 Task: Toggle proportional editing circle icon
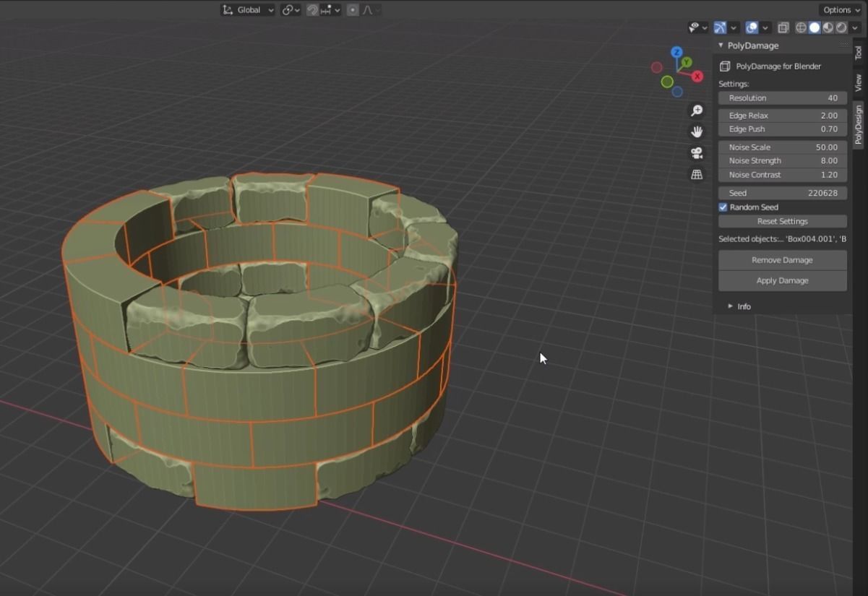[x=353, y=10]
